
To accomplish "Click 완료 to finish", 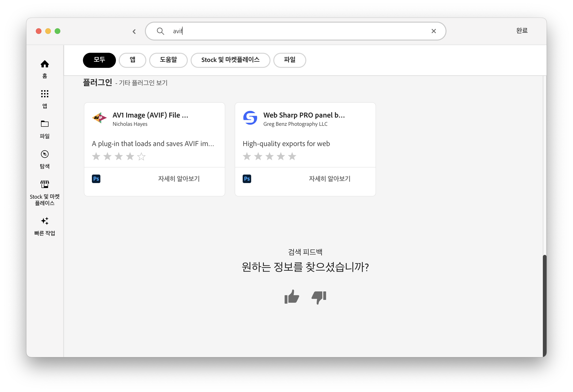I will pos(522,31).
